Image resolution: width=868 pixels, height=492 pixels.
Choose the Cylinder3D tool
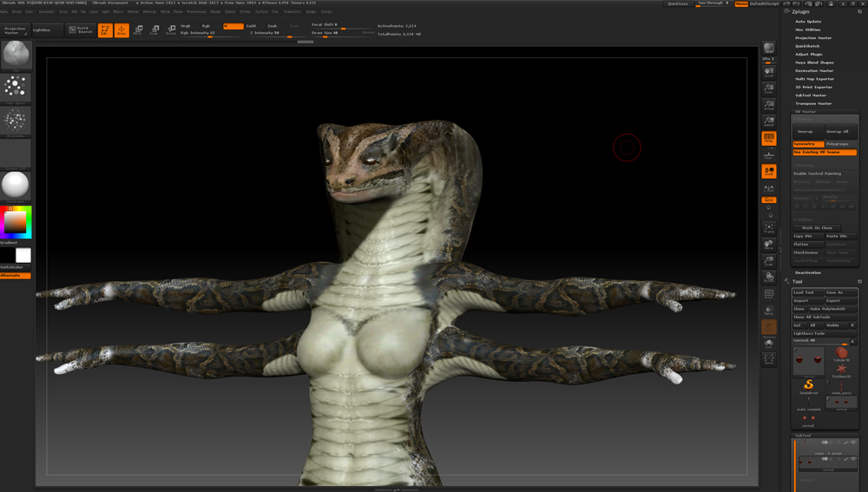pyautogui.click(x=842, y=354)
